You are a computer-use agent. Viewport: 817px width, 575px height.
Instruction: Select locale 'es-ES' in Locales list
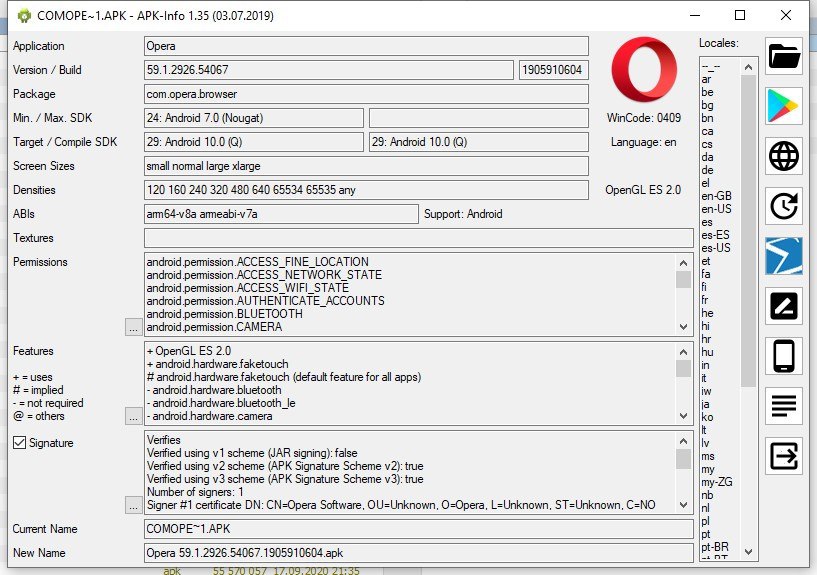[x=715, y=235]
